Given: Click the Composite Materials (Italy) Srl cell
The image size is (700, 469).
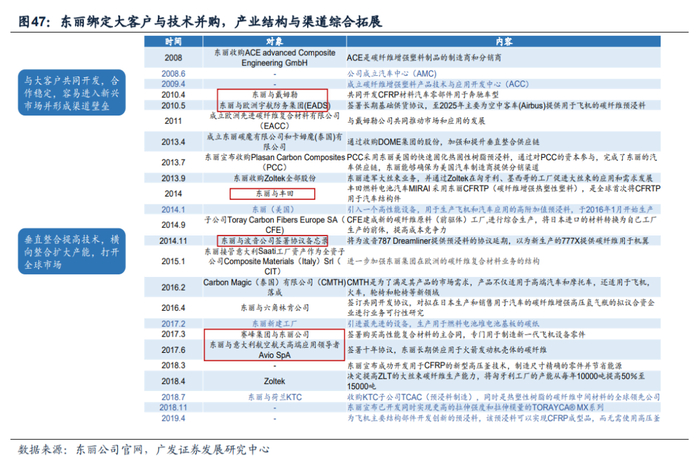Looking at the screenshot, I should pyautogui.click(x=275, y=261).
